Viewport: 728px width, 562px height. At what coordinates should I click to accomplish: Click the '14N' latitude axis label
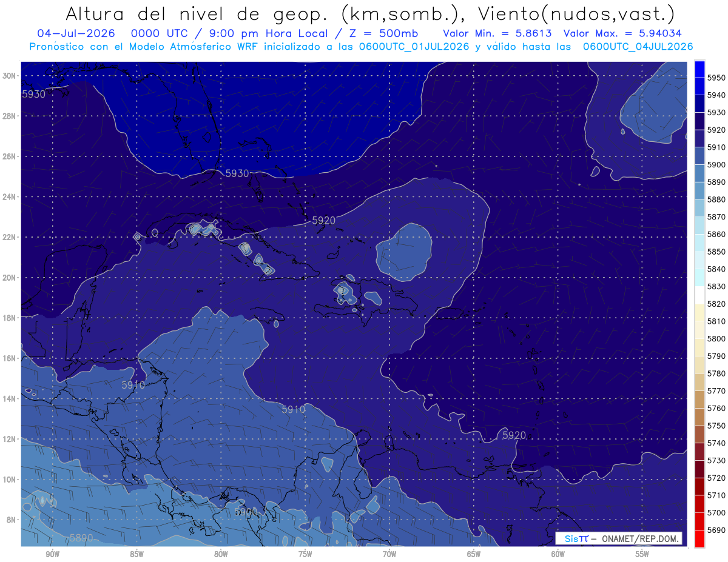click(10, 399)
